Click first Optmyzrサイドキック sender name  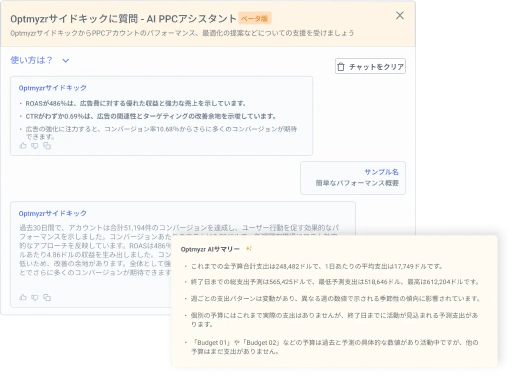pyautogui.click(x=52, y=88)
